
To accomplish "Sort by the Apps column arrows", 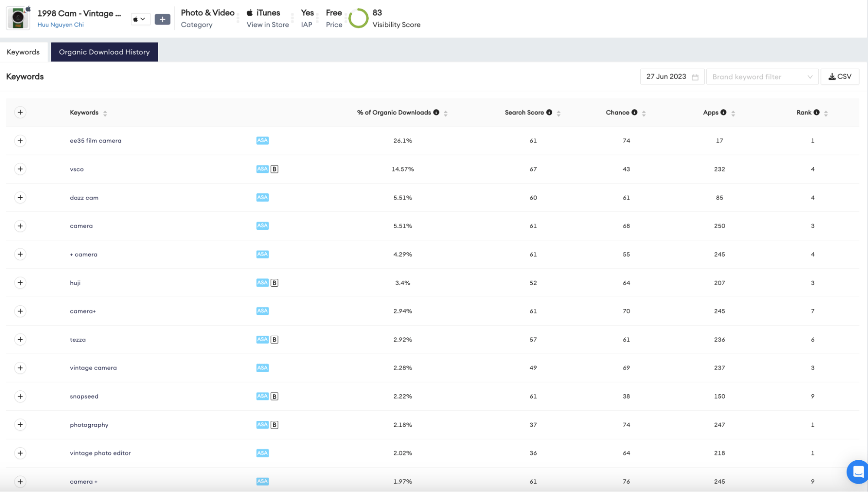I will click(x=733, y=113).
